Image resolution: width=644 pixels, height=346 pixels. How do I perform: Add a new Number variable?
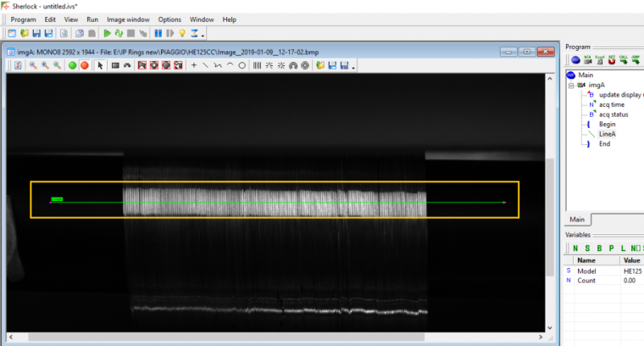575,248
